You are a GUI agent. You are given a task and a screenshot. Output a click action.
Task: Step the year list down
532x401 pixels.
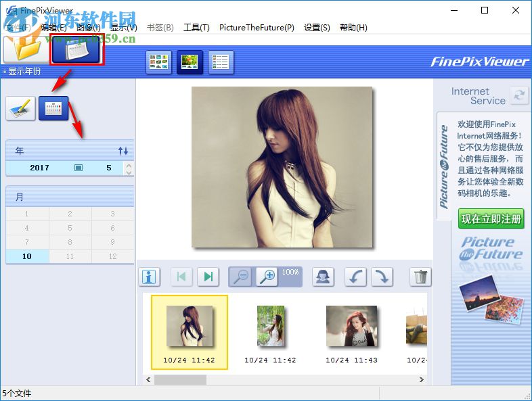pyautogui.click(x=129, y=172)
